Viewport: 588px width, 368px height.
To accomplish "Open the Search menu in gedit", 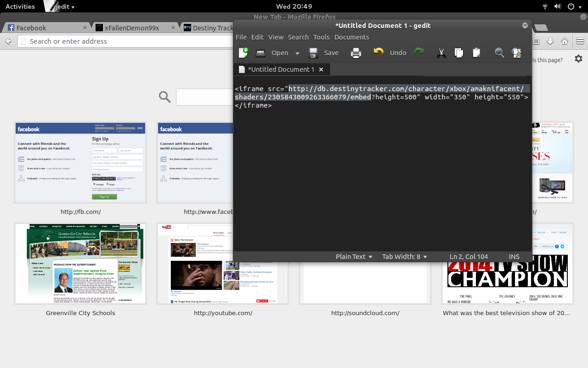I will [x=299, y=37].
